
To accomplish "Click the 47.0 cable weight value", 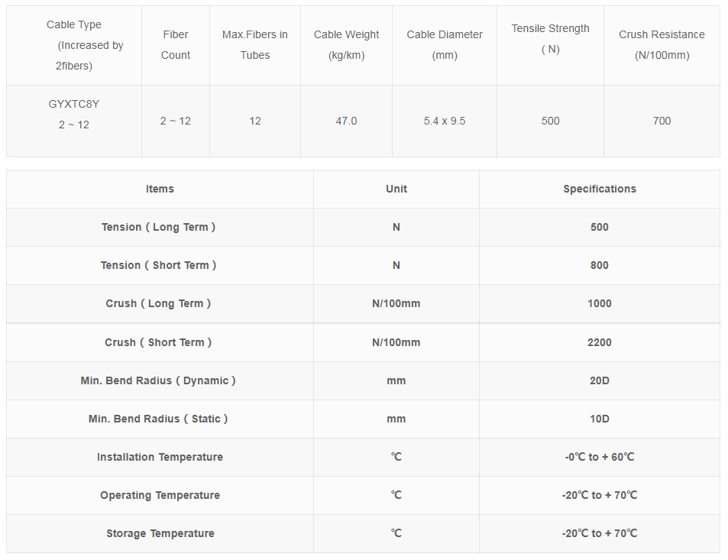I will pos(346,121).
